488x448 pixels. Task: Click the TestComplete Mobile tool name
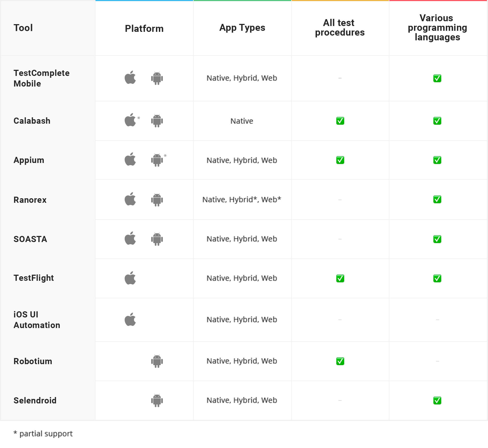41,78
